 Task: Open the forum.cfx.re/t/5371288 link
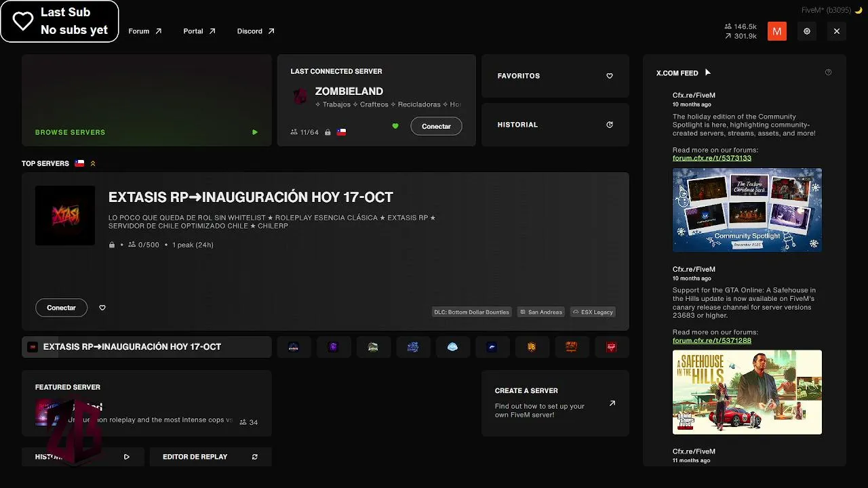pyautogui.click(x=712, y=340)
